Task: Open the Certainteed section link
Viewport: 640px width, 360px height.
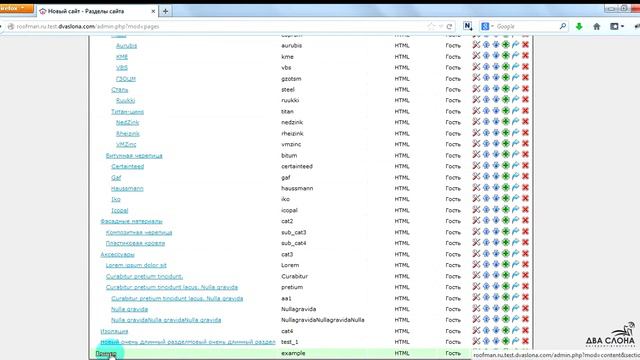Action: click(x=128, y=167)
